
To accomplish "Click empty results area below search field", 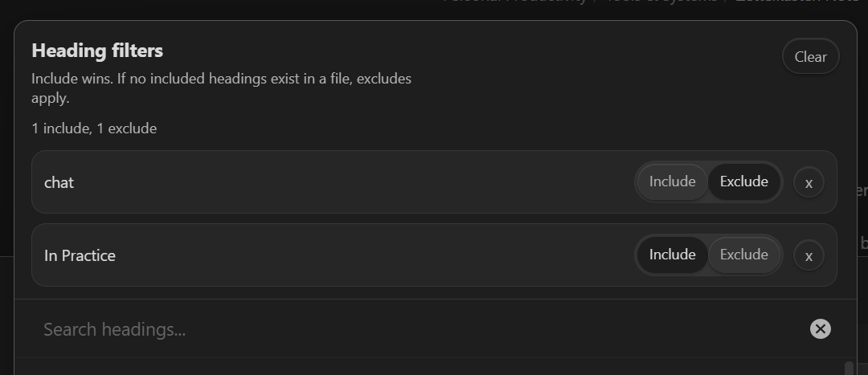I will tap(402, 366).
